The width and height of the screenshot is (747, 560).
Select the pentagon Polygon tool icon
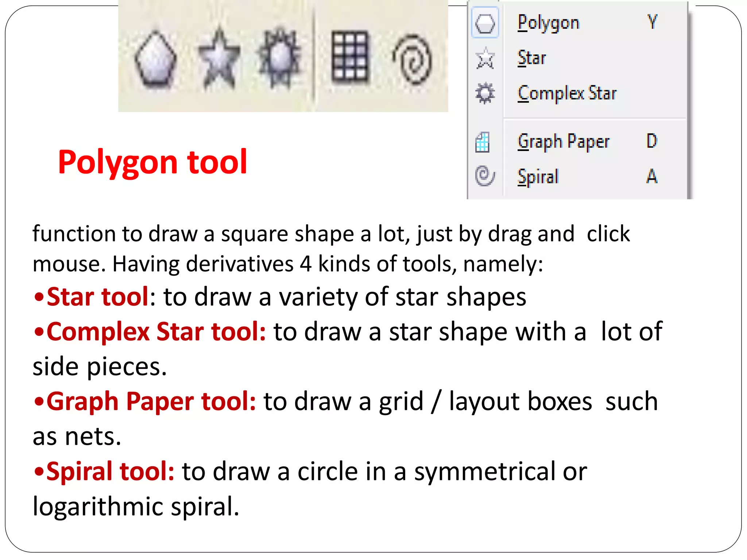coord(156,59)
